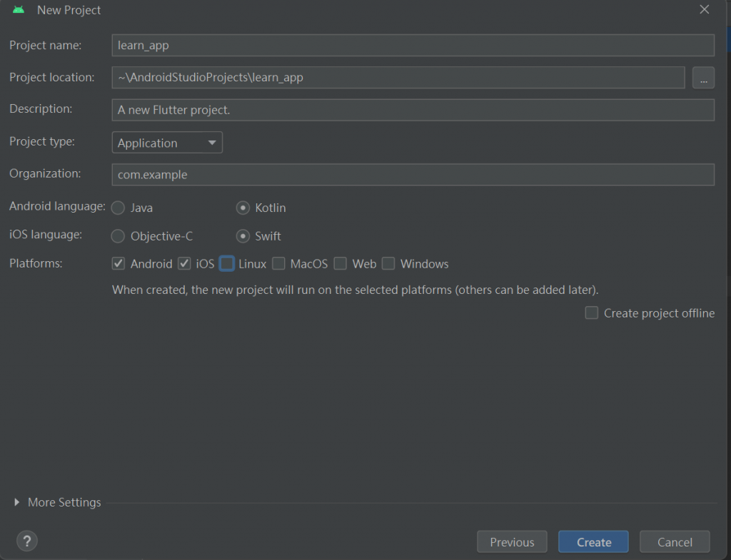Enable the Windows platform checkbox
The height and width of the screenshot is (560, 731).
coord(388,264)
